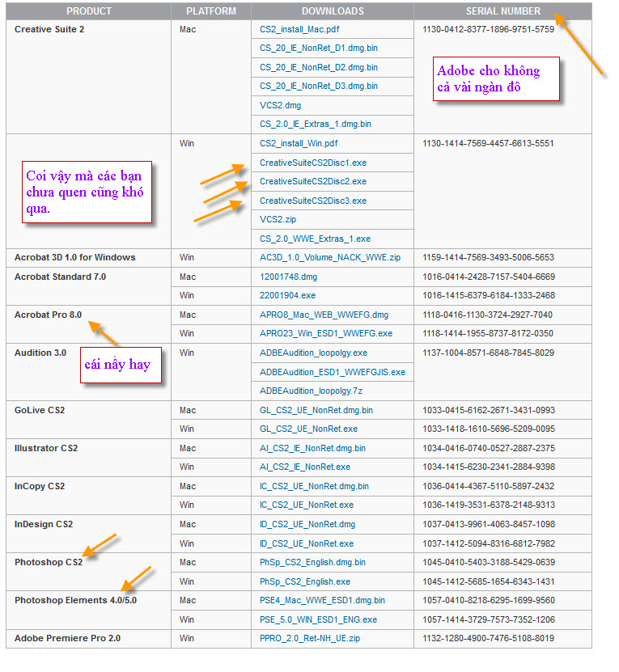
Task: Select serial 1037-1412-5094-8316-6812-7982
Action: click(x=489, y=544)
